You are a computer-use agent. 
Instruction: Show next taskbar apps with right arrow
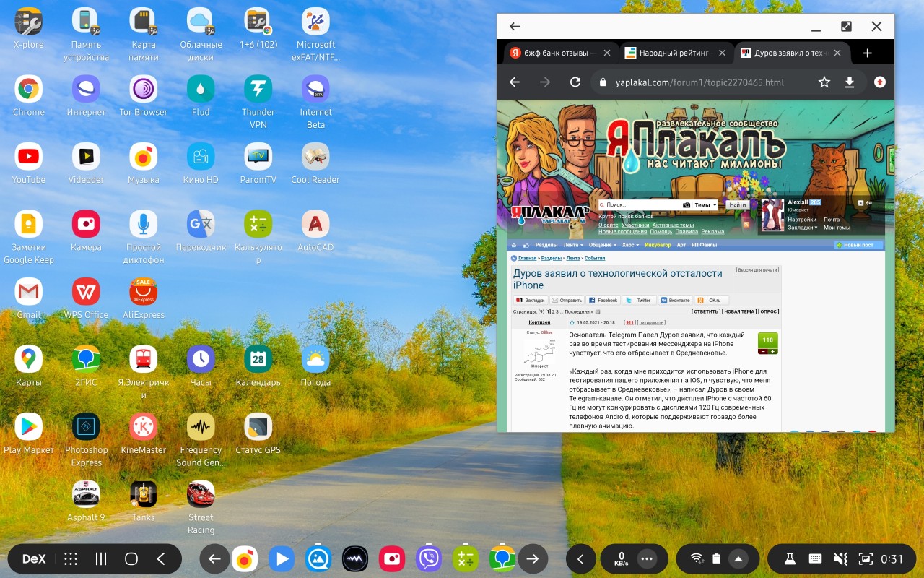pos(533,558)
